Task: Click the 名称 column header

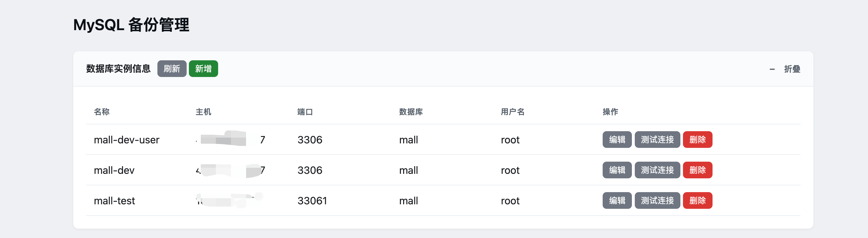Action: pos(102,112)
